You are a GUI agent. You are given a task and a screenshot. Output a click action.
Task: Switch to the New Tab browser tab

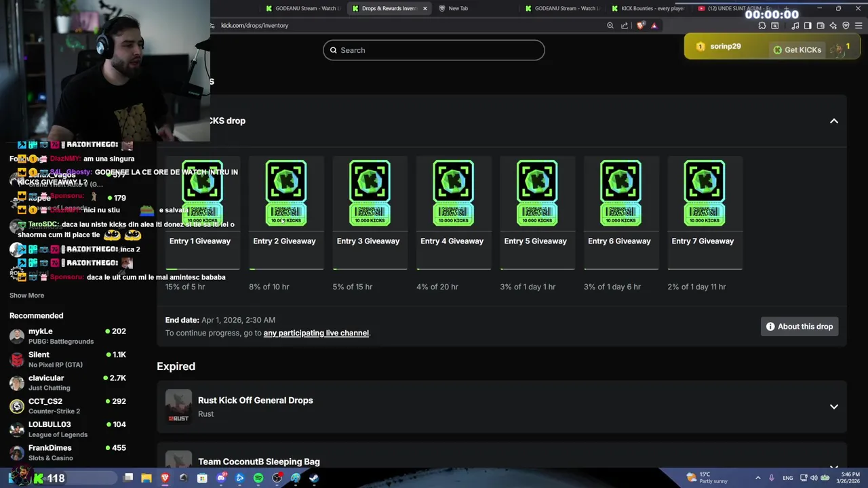(458, 8)
